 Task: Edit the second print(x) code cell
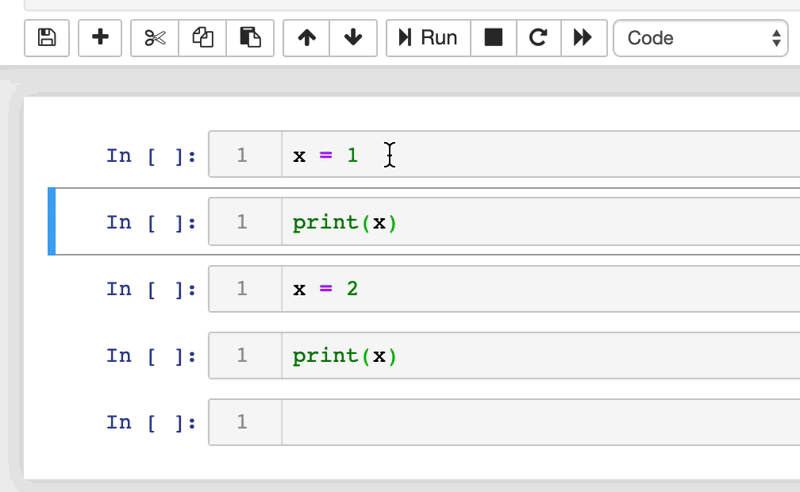coord(541,355)
